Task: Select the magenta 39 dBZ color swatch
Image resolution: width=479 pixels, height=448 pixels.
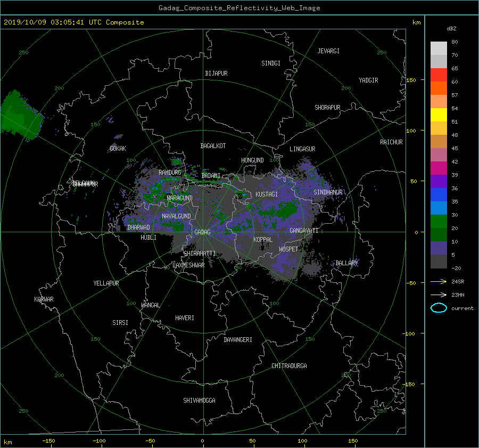Action: pyautogui.click(x=439, y=168)
